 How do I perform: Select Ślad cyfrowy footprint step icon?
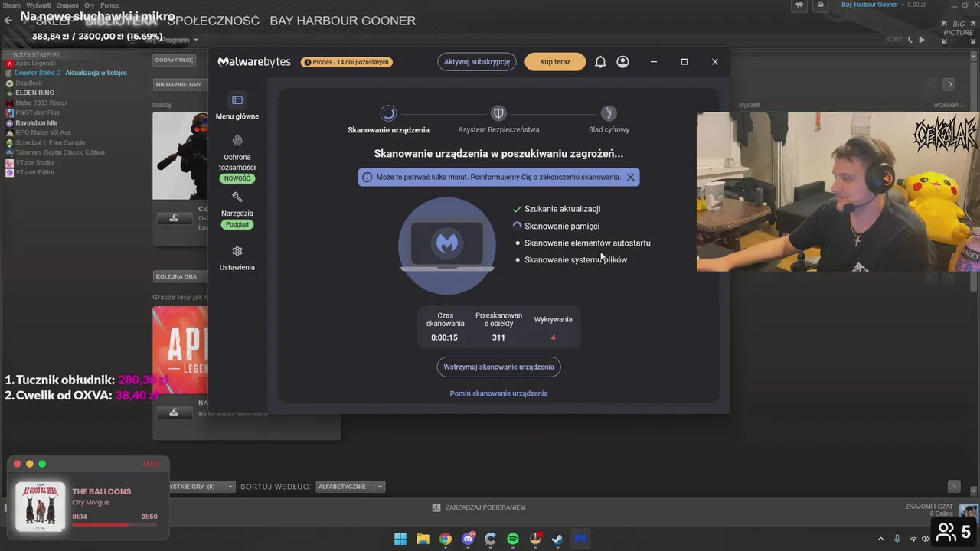point(609,113)
